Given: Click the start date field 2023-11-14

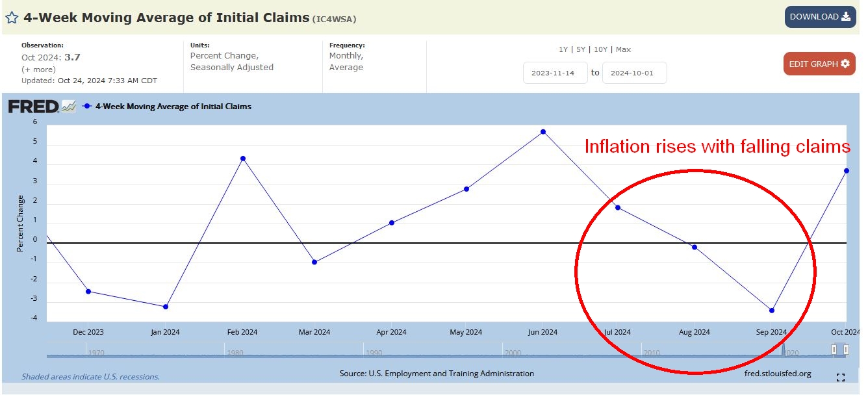Looking at the screenshot, I should pyautogui.click(x=555, y=73).
